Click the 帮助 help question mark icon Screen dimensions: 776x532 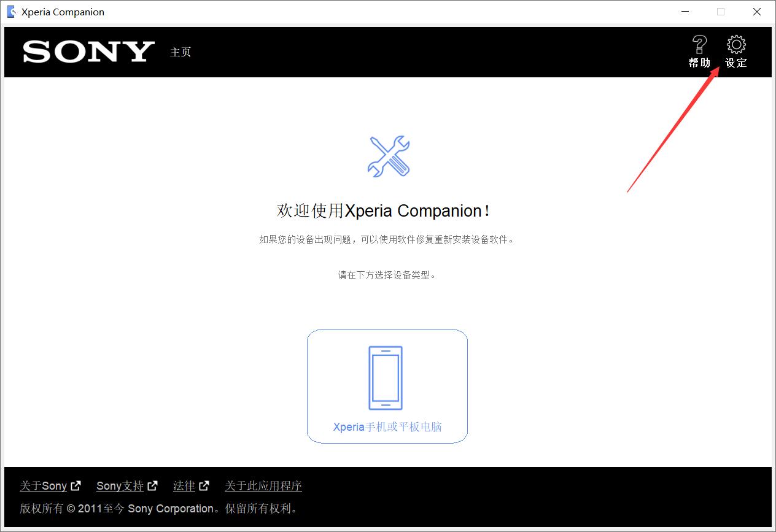click(x=699, y=45)
